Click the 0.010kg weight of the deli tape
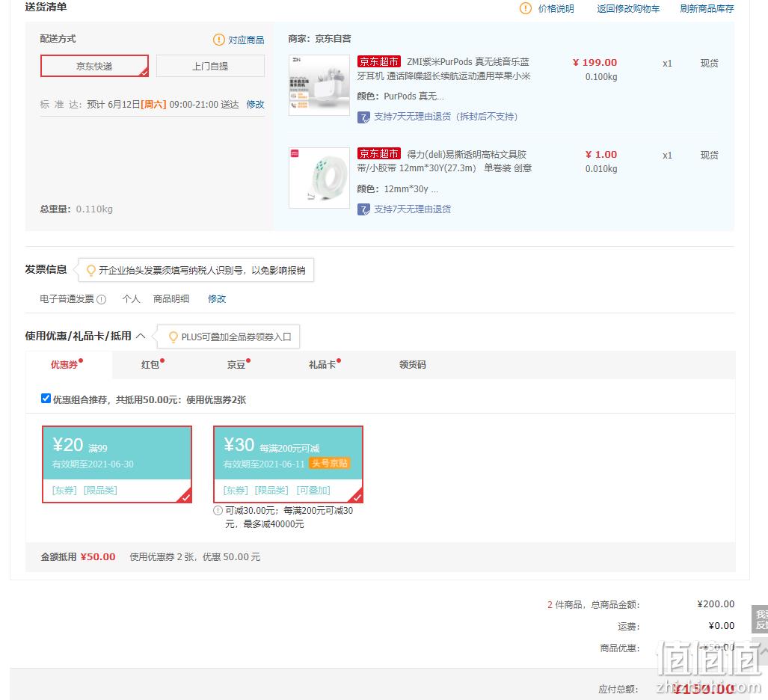This screenshot has width=768, height=700. pyautogui.click(x=601, y=169)
